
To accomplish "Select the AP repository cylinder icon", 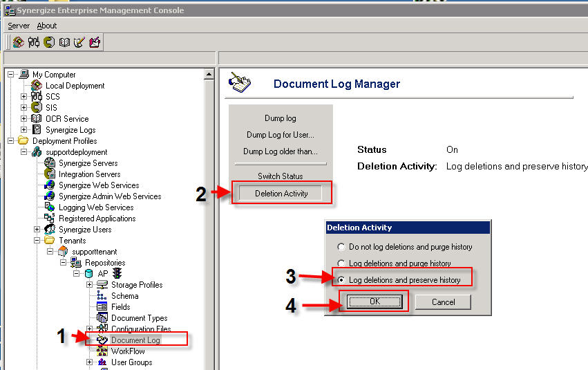I will click(89, 274).
